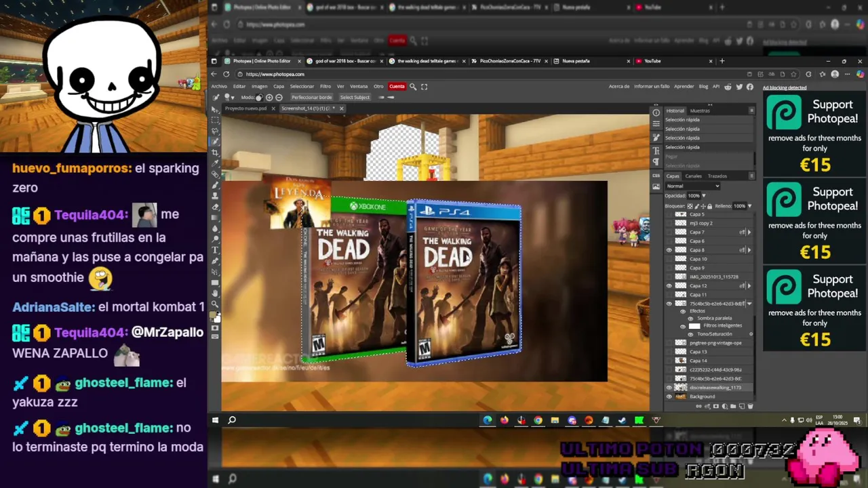Viewport: 868px width, 488px height.
Task: Open the Relleno 100% dropdown arrow
Action: point(751,206)
